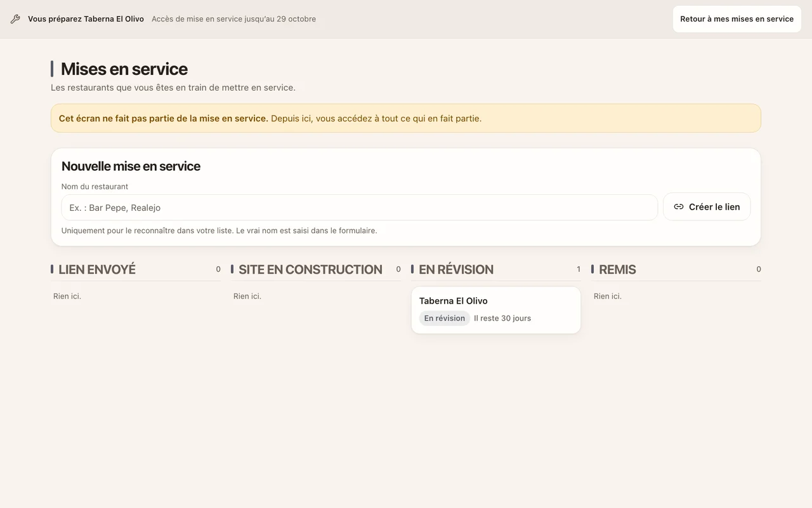The height and width of the screenshot is (508, 812).
Task: Click Vous préparez Taberna El Olivo text
Action: point(86,19)
